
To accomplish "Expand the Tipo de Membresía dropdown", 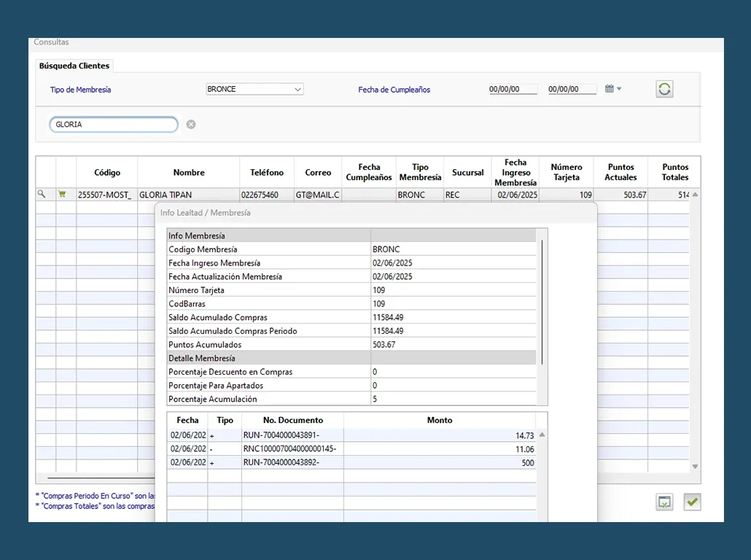I will pos(297,90).
